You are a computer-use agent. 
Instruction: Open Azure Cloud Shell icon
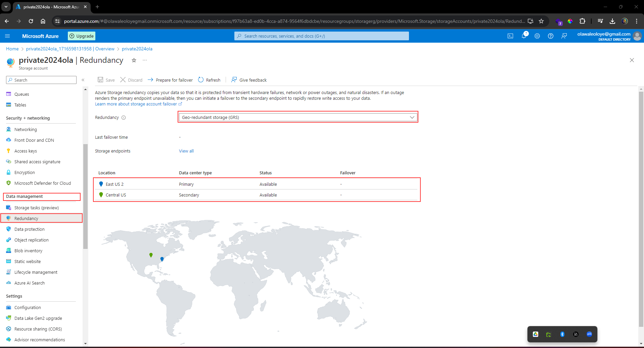point(510,36)
